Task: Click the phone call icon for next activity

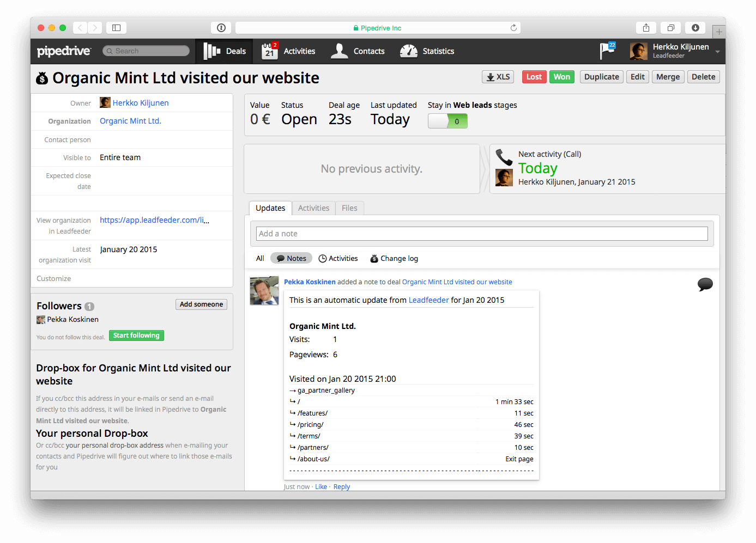Action: click(x=504, y=157)
